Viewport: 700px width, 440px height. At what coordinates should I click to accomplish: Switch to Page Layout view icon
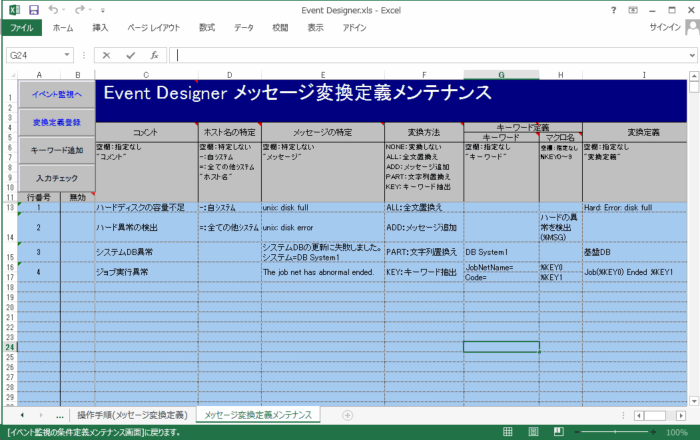coord(533,432)
